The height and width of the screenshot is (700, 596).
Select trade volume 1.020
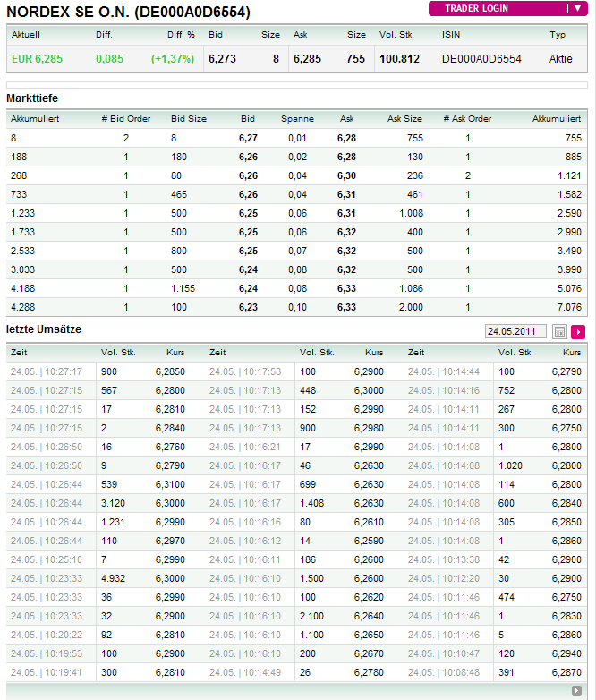(510, 465)
